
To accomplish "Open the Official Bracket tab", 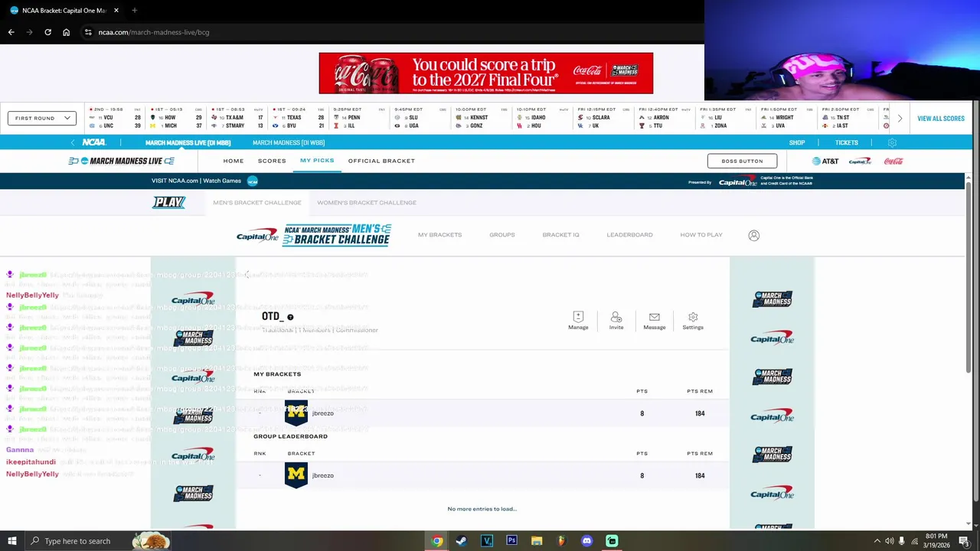I will coord(381,161).
